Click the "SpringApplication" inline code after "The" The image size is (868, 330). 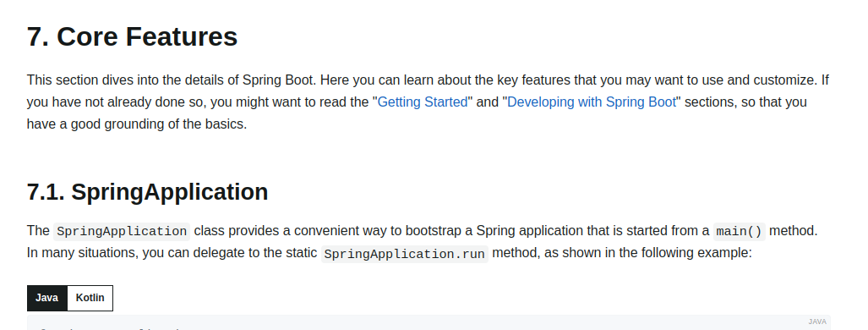tap(122, 231)
